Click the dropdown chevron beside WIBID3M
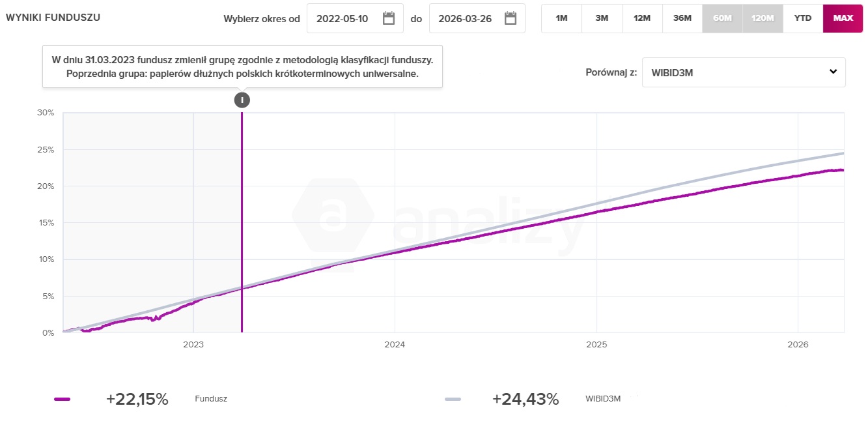 pos(833,72)
